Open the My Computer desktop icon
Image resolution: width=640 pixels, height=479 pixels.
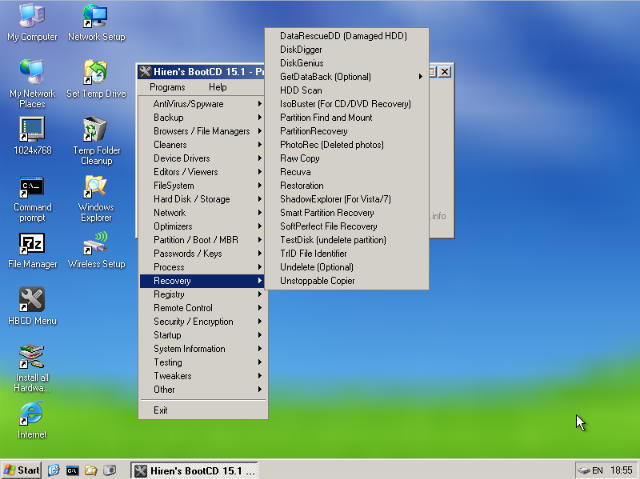32,17
